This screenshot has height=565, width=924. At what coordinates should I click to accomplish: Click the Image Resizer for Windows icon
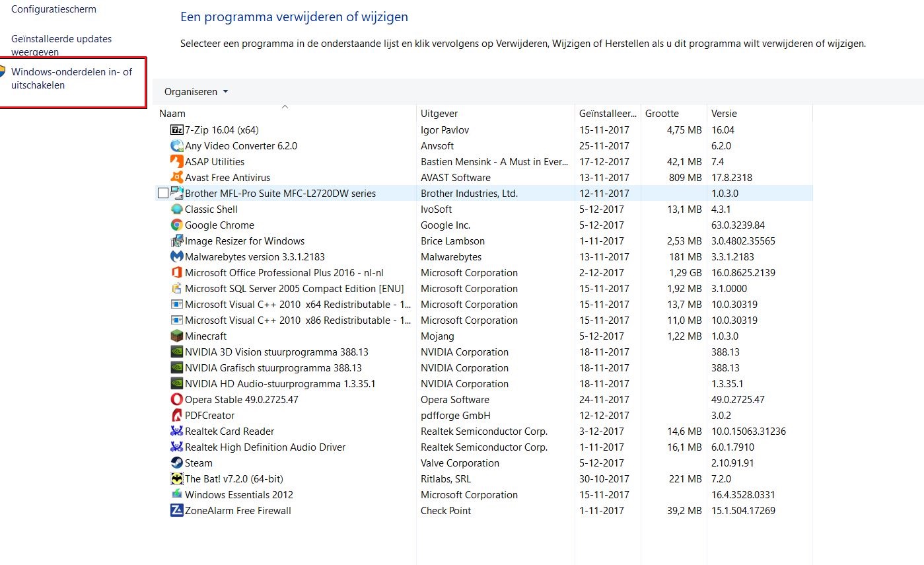(177, 241)
